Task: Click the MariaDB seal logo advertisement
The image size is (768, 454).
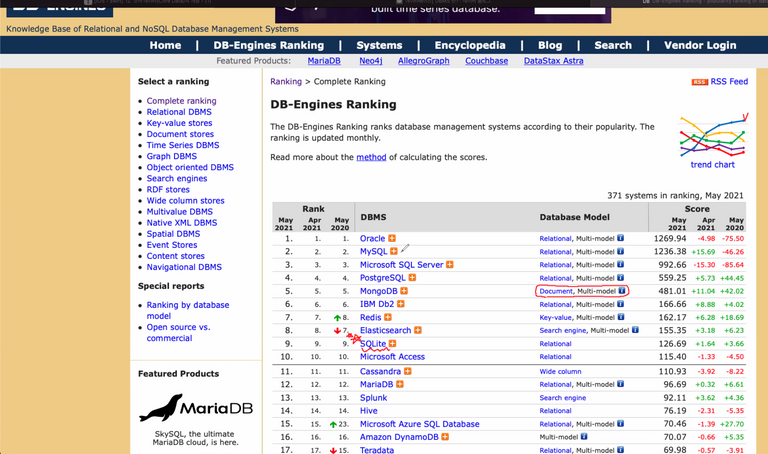Action: [195, 407]
